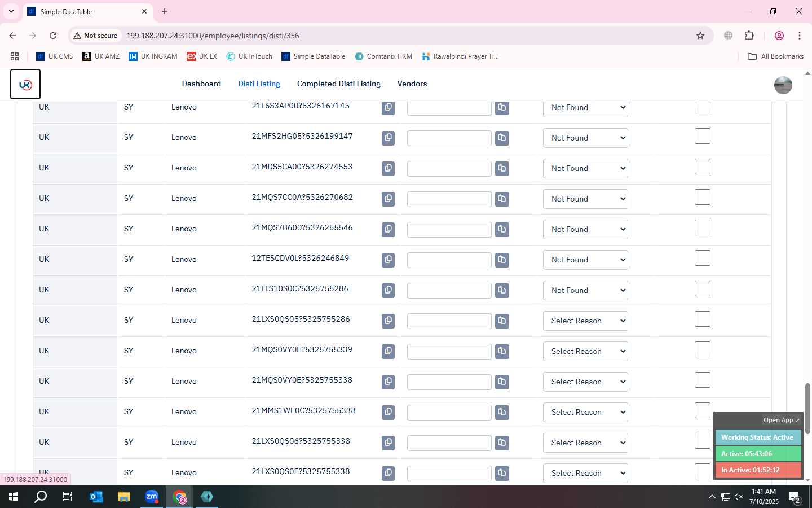This screenshot has height=508, width=812.
Task: Open Not Found dropdown for 21MDS5CA00?5326274553
Action: (x=585, y=168)
